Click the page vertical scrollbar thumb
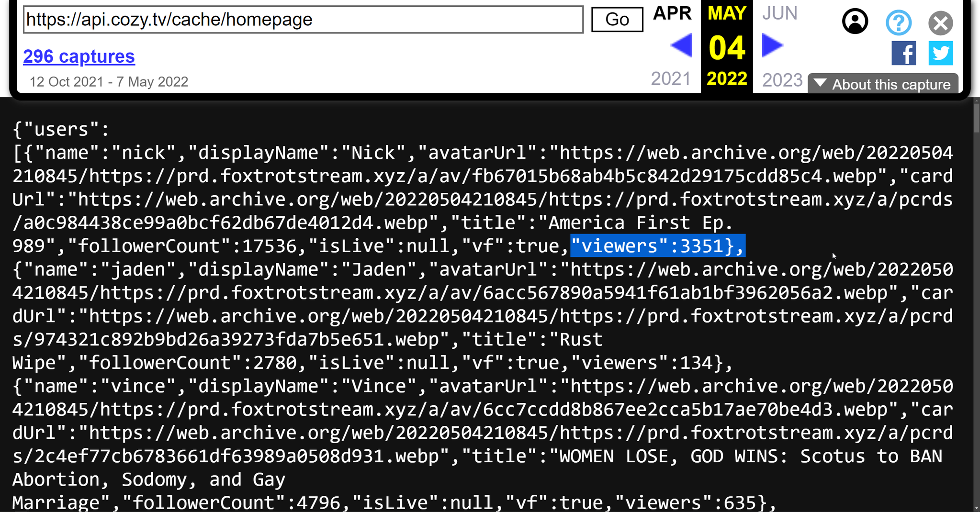 977,118
